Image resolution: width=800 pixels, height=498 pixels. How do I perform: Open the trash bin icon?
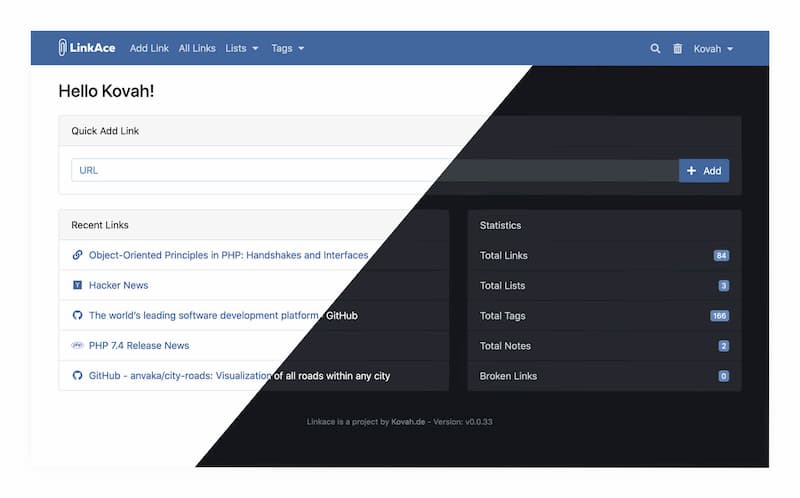point(677,48)
